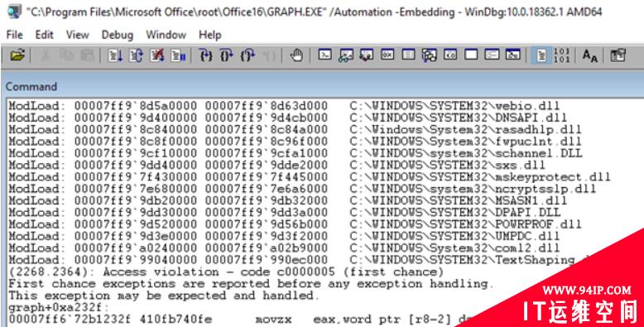
Task: Click the MSASN1.dll ModLoad line
Action: [288, 201]
